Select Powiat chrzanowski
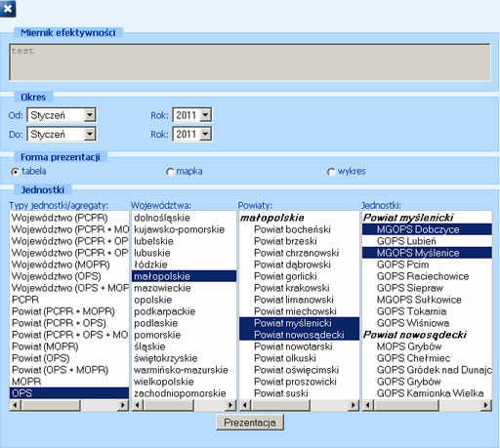500x448 pixels. coord(299,253)
